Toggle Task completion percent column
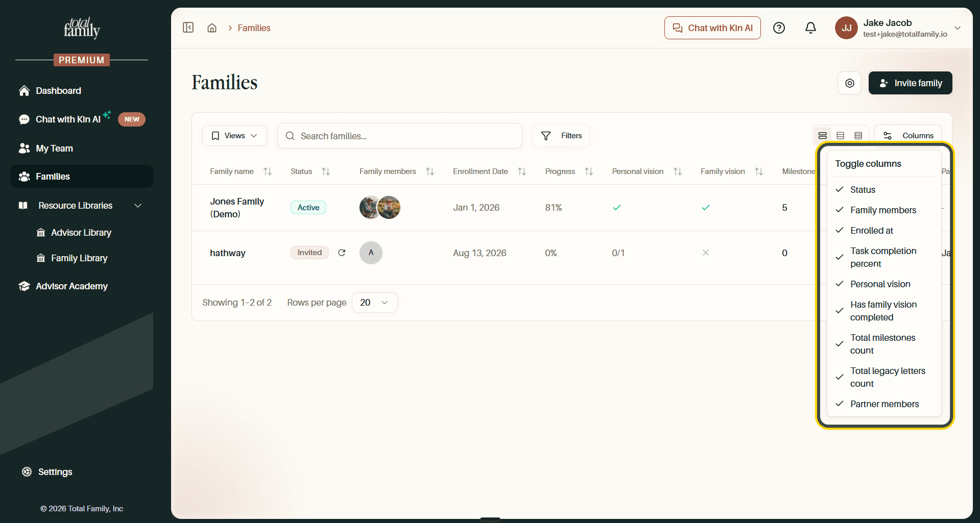Screen dimensions: 980x523 pyautogui.click(x=884, y=257)
